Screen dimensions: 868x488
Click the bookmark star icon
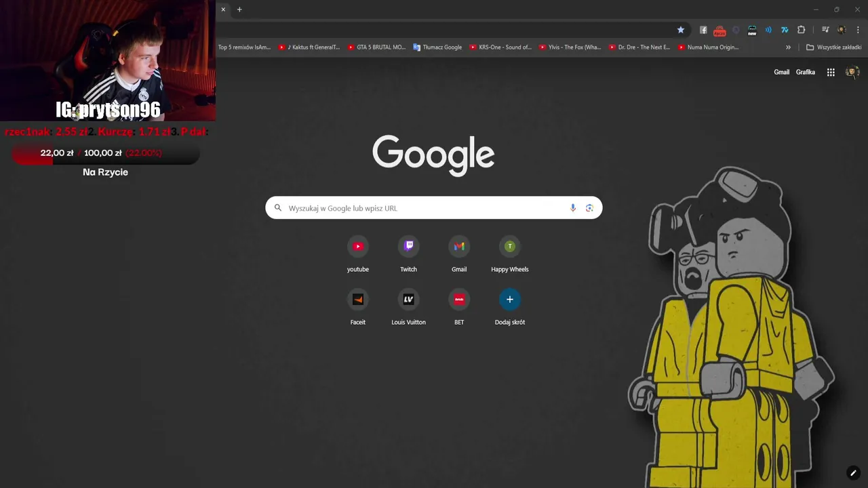tap(681, 30)
